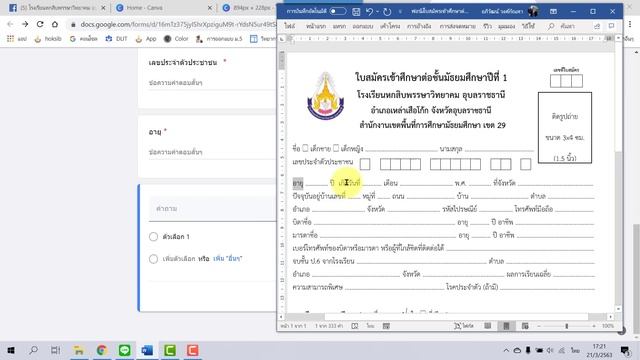This screenshot has width=640, height=360.
Task: Click the zoom slider handle in Word
Action: click(x=567, y=326)
